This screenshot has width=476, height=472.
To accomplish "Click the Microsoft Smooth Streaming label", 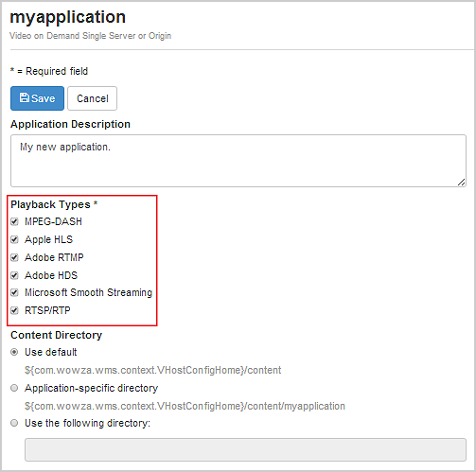I will pyautogui.click(x=89, y=292).
